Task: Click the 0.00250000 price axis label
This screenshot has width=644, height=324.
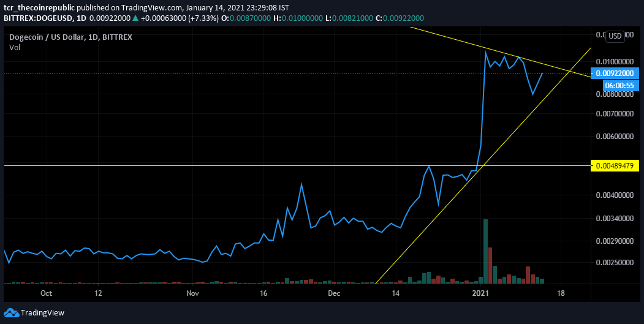Action: click(x=615, y=262)
